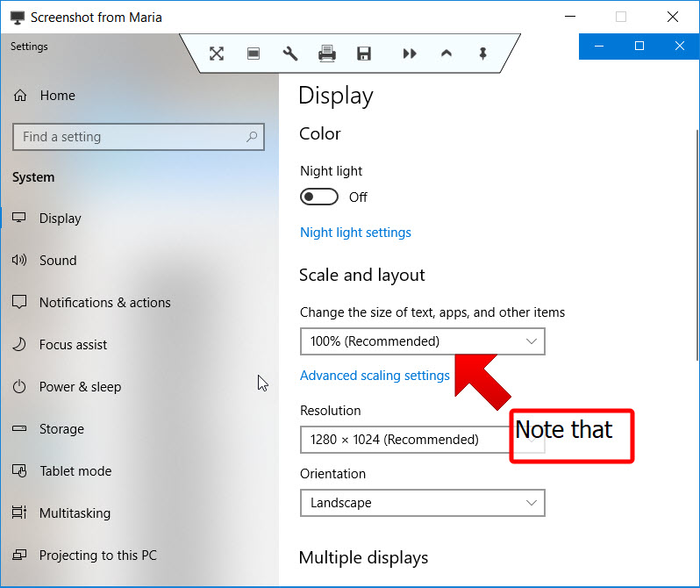This screenshot has height=588, width=700.
Task: Click the Power & sleep power icon
Action: pos(19,386)
